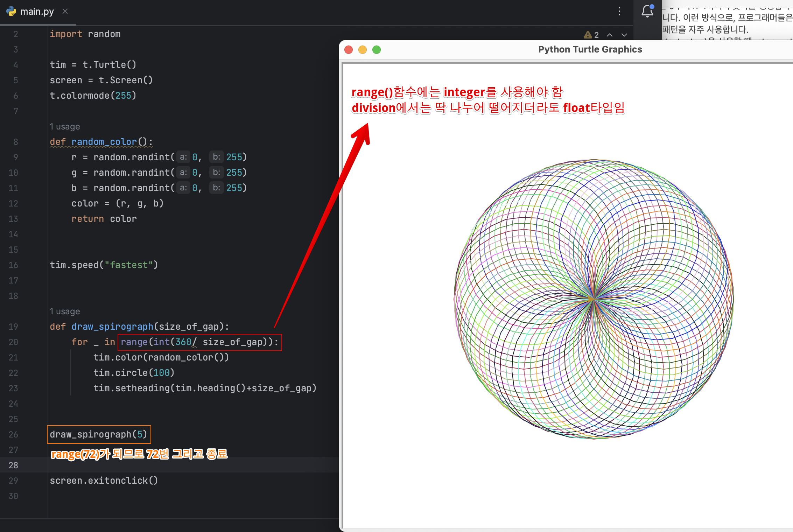Image resolution: width=793 pixels, height=532 pixels.
Task: Minimize the Python Turtle Graphics window
Action: click(x=363, y=50)
